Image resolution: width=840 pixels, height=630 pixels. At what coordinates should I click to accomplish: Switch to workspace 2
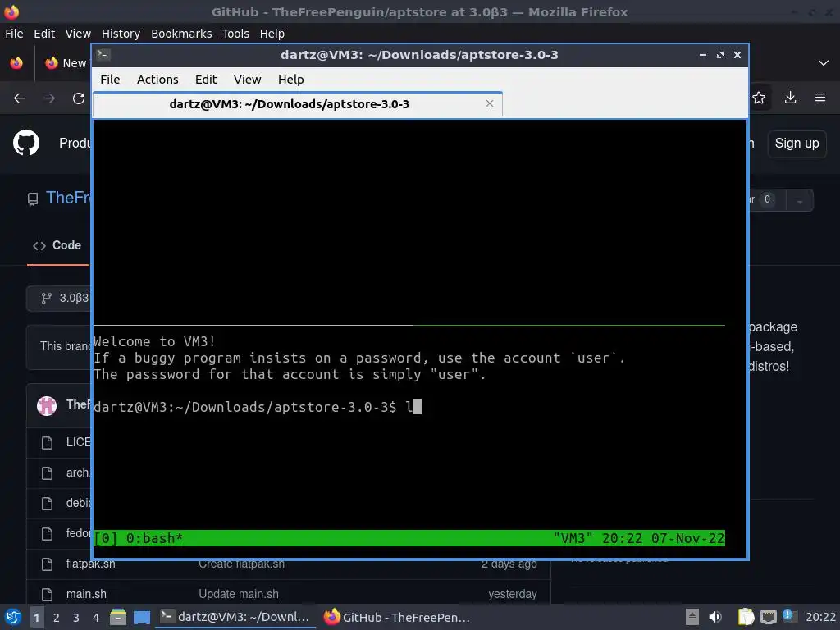coord(57,618)
